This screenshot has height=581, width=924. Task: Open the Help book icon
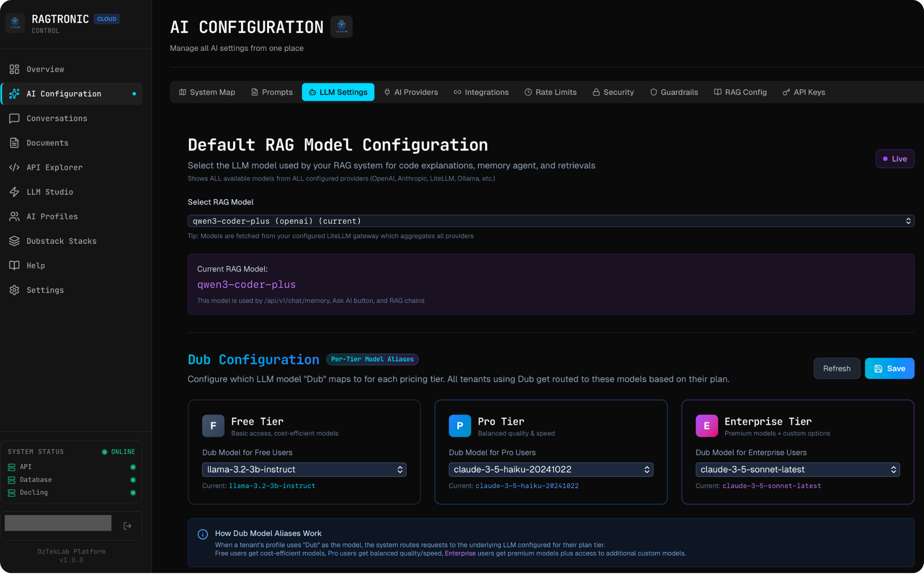tap(14, 266)
